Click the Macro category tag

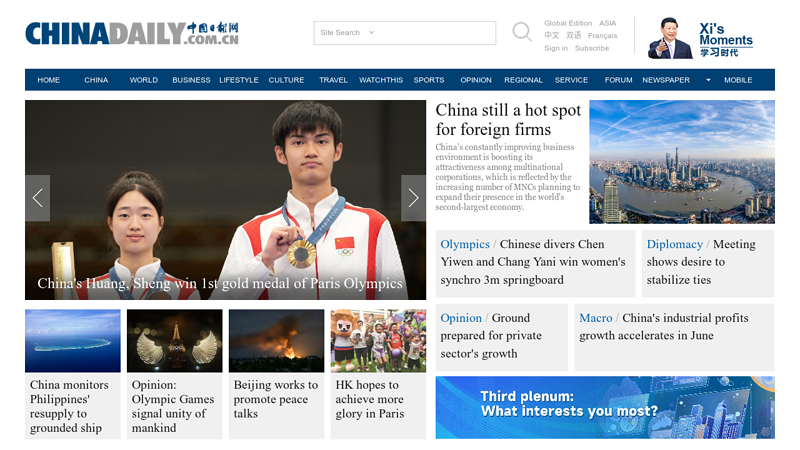tap(595, 318)
